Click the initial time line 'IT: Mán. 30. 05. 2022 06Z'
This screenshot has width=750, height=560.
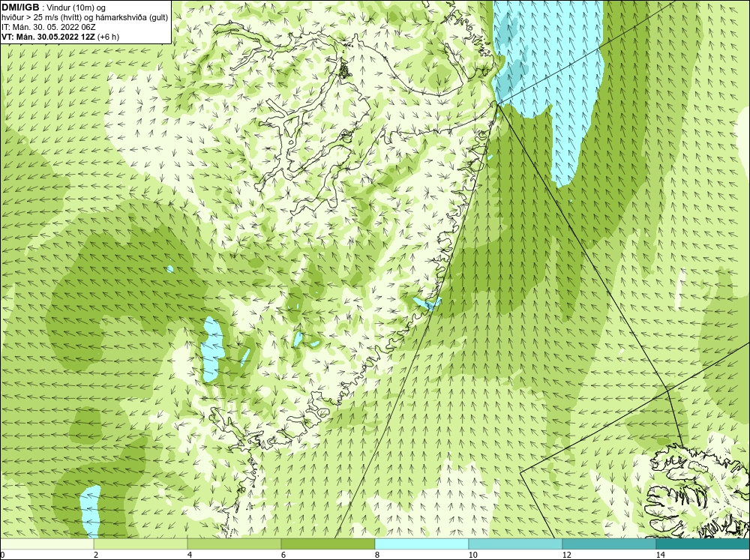pos(48,27)
